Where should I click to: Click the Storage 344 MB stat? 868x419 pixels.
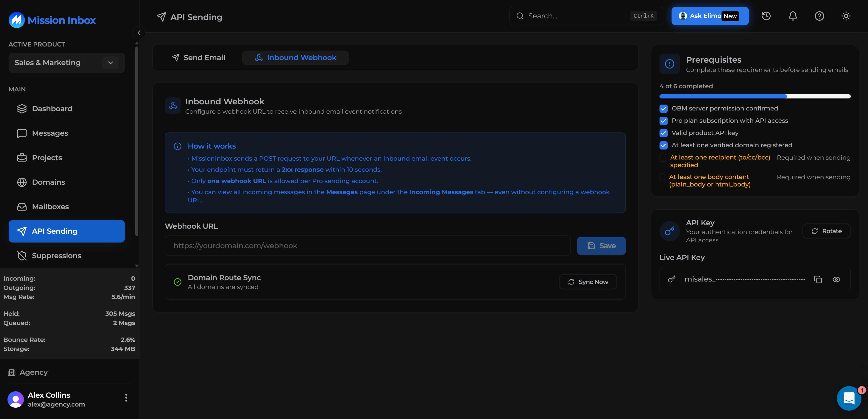(x=69, y=349)
